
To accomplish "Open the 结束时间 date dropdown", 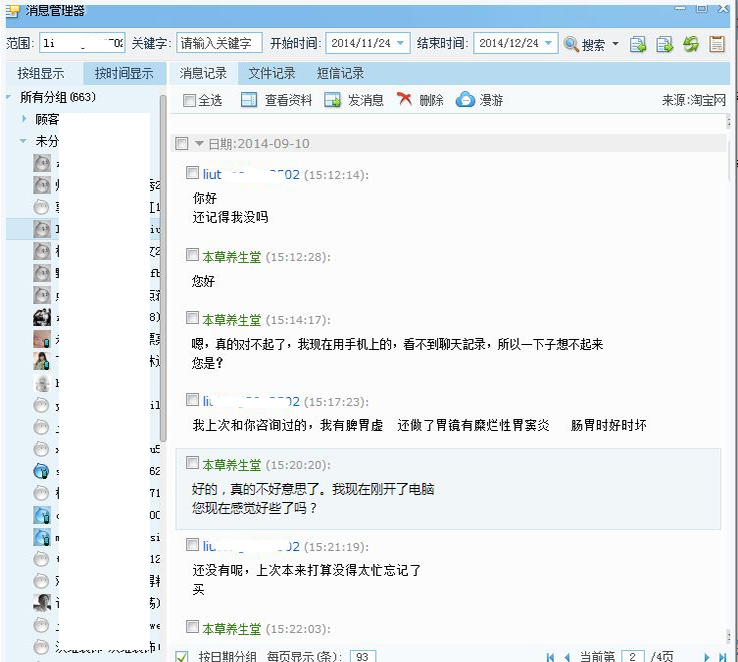I will click(x=548, y=43).
